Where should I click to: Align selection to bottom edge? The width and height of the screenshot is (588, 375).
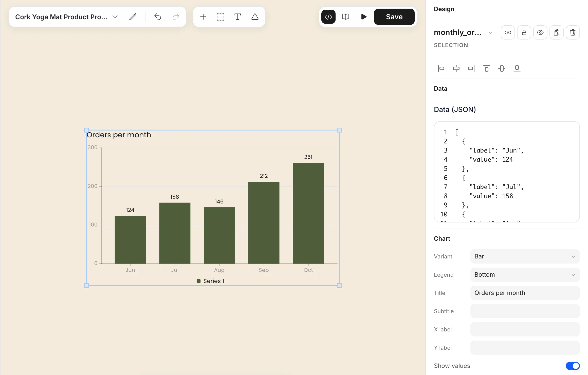click(x=517, y=68)
